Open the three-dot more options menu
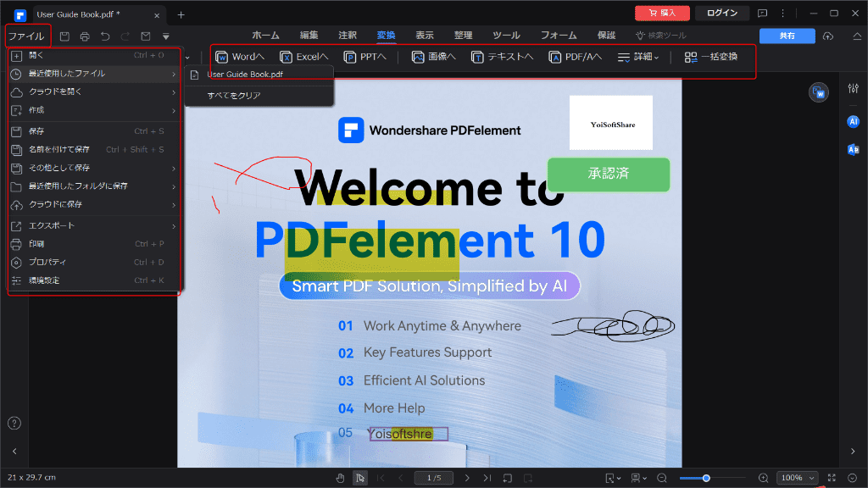This screenshot has width=868, height=488. point(782,14)
